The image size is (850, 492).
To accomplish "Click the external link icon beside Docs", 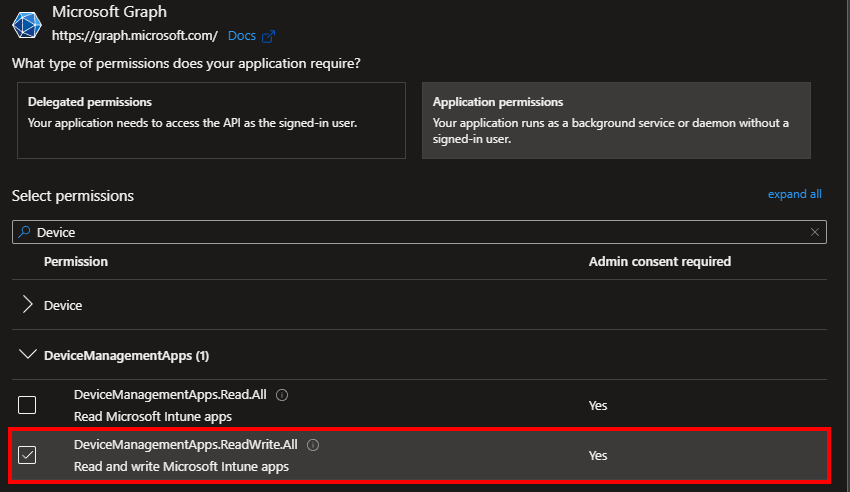I will [x=268, y=36].
